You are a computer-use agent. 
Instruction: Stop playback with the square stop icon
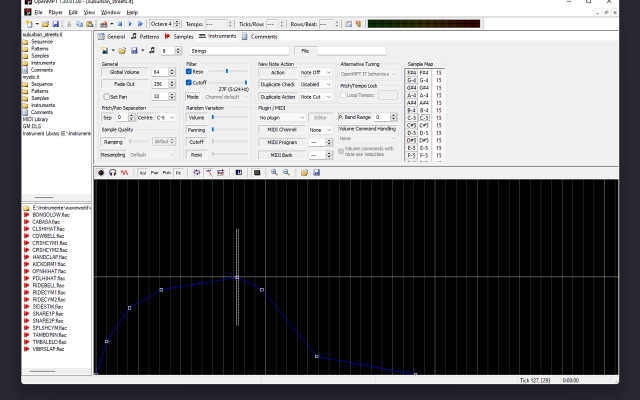click(x=120, y=24)
